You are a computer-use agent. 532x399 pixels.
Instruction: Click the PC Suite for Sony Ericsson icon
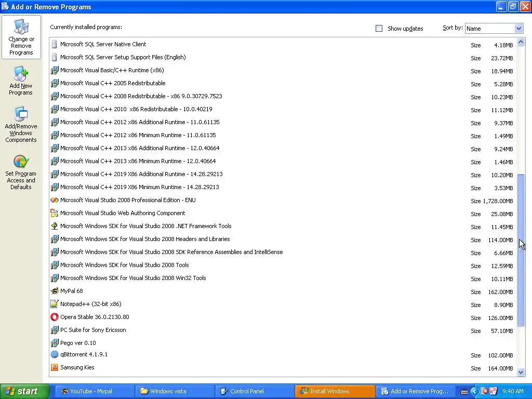pyautogui.click(x=54, y=330)
